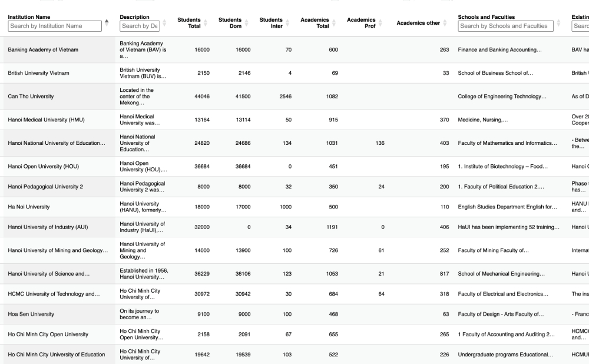Select the Can Tho University name cell
Image resolution: width=589 pixels, height=364 pixels.
coord(31,97)
